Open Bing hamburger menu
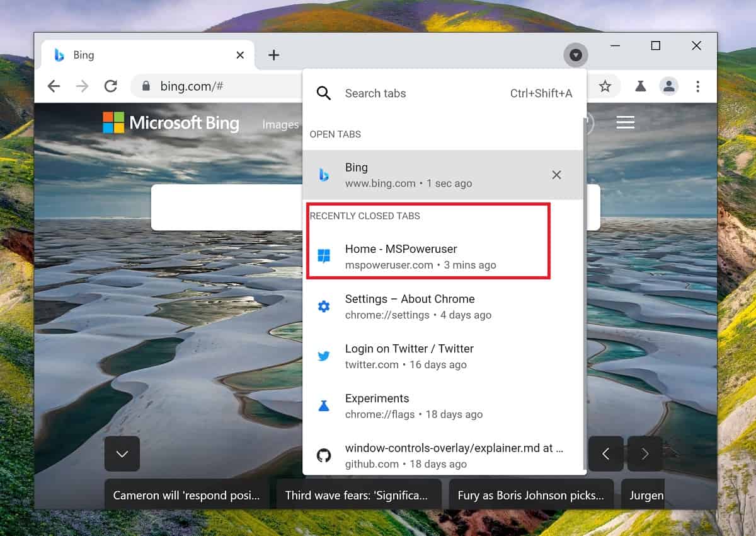Viewport: 756px width, 536px height. [625, 122]
